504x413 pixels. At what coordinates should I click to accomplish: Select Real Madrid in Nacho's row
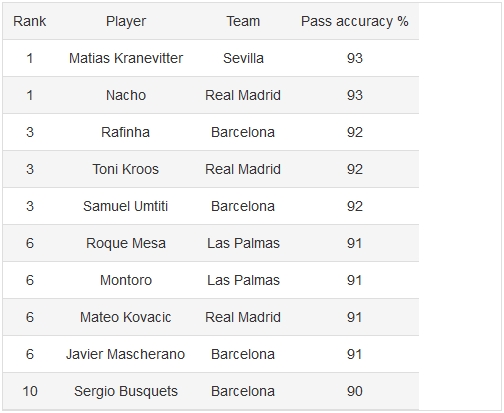pyautogui.click(x=243, y=95)
